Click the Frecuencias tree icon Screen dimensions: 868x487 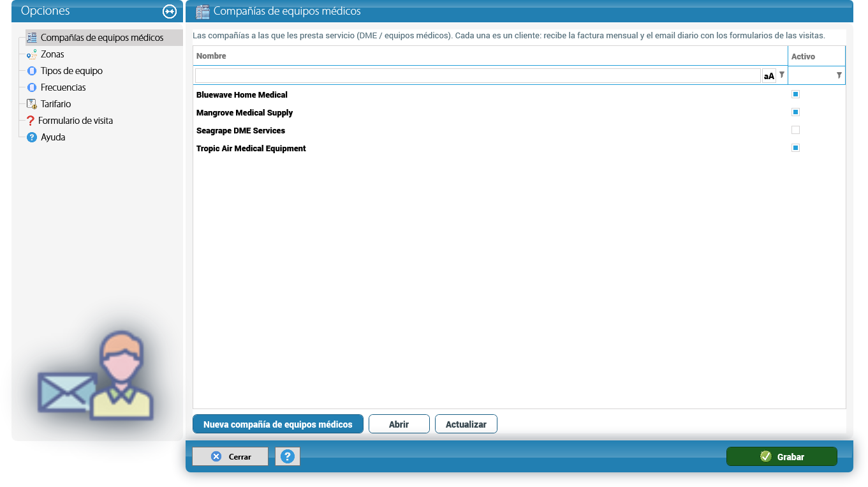point(32,87)
